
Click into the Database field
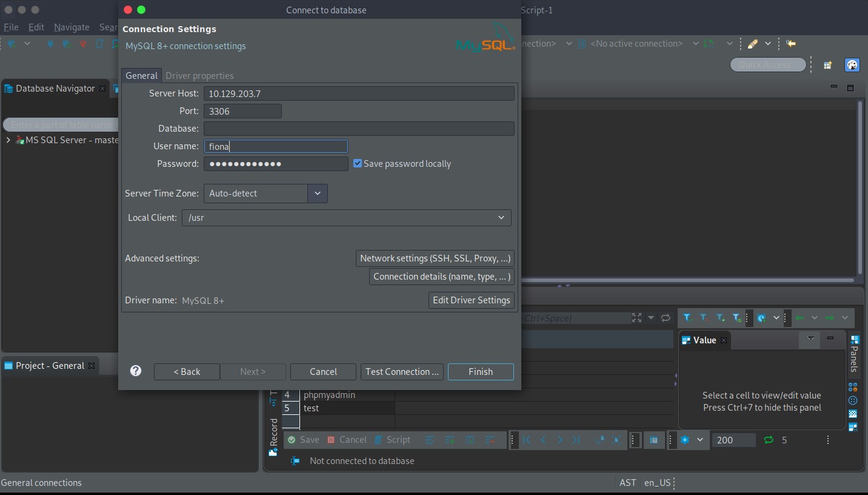pos(359,129)
